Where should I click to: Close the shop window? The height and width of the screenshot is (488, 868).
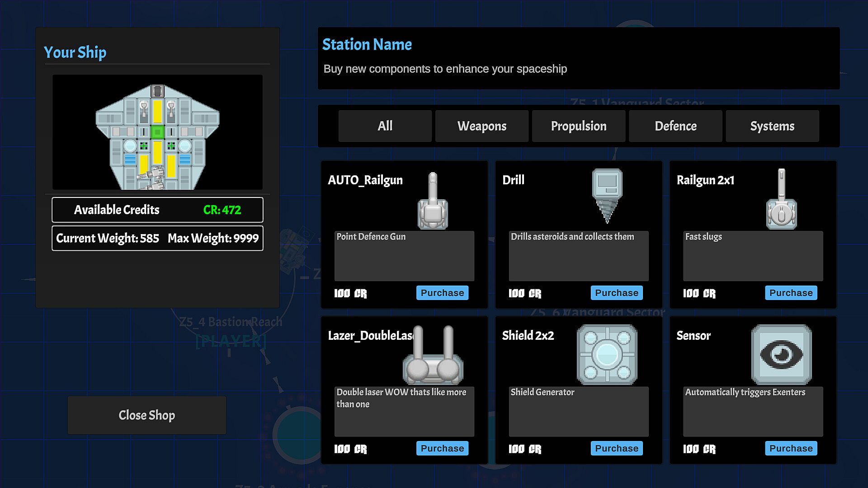(147, 415)
